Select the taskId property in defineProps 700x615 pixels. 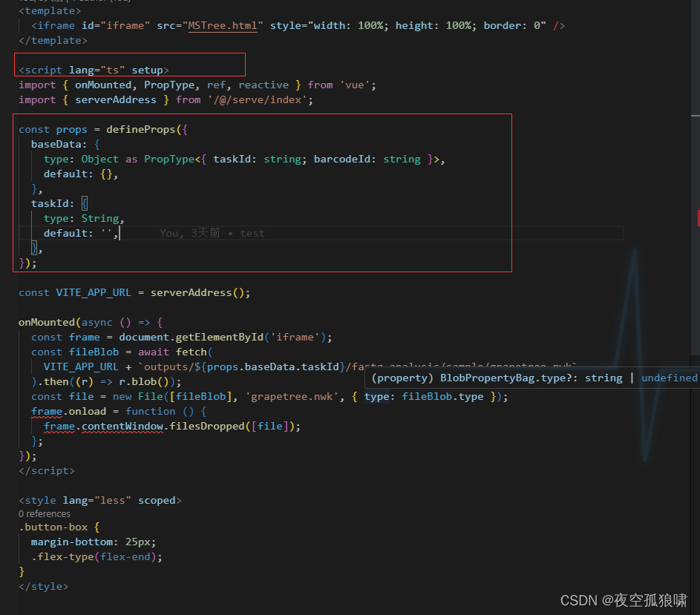pos(50,203)
